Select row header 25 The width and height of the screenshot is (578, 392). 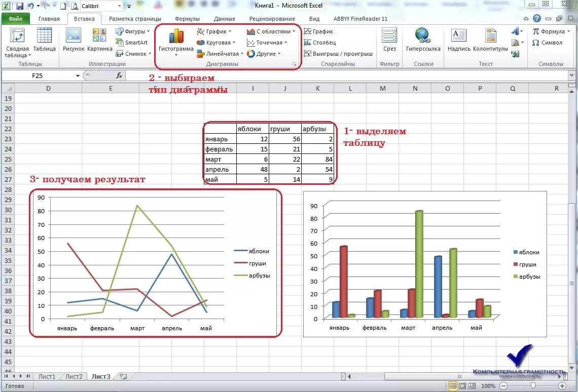[8, 160]
